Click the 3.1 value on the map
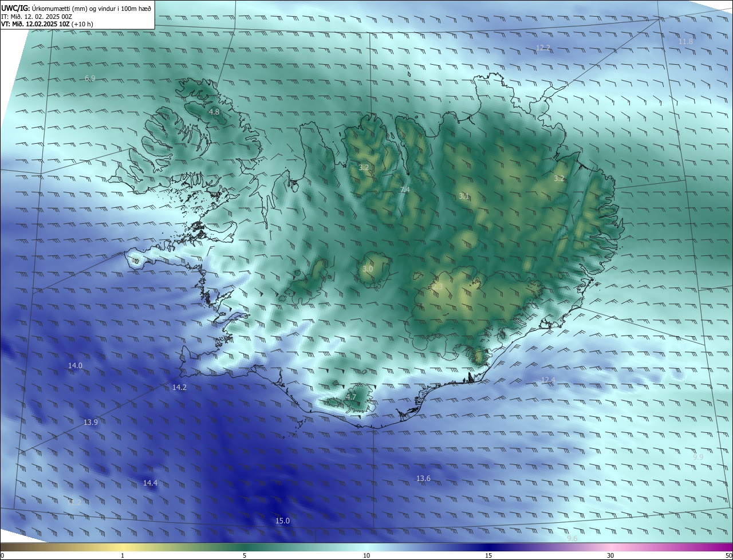 click(x=464, y=196)
